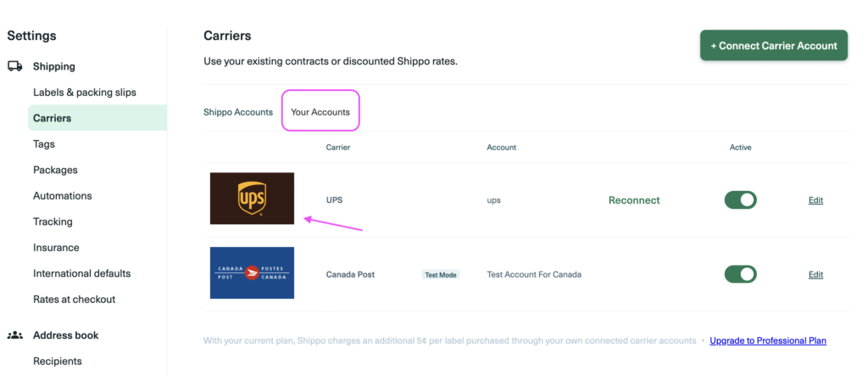Viewport: 868px width, 376px height.
Task: Navigate to Insurance settings
Action: (x=56, y=248)
